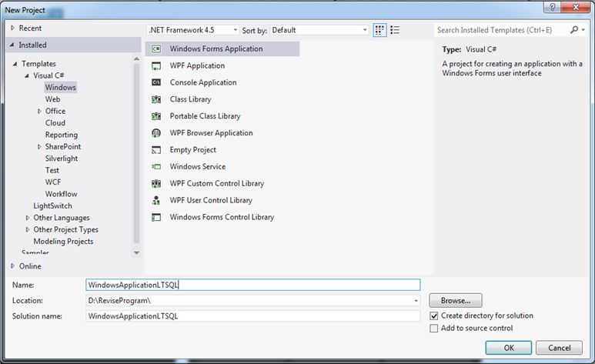Click the Windows Forms Application template icon
Screen dimensions: 595x364
156,49
